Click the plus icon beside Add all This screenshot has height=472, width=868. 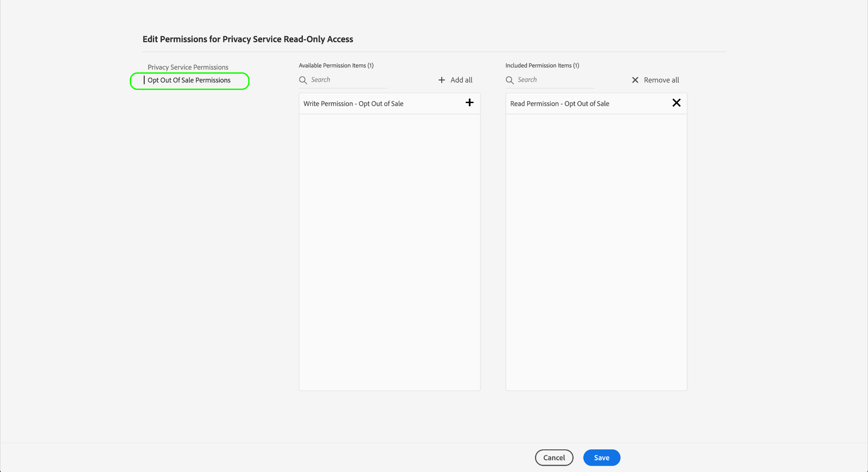click(x=442, y=80)
